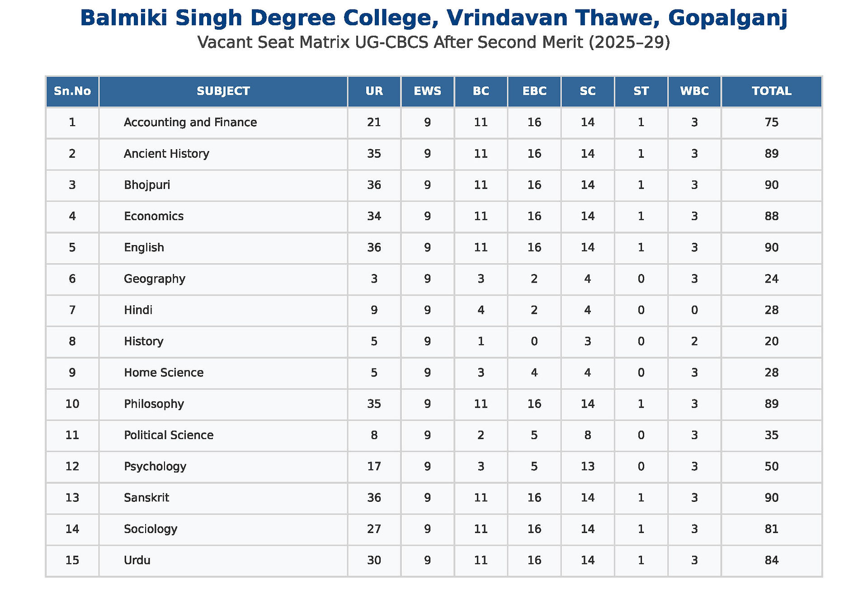Select the Ancient History row label

223,154
